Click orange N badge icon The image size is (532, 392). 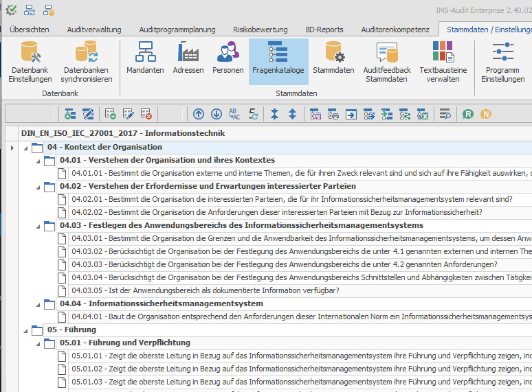(x=485, y=114)
